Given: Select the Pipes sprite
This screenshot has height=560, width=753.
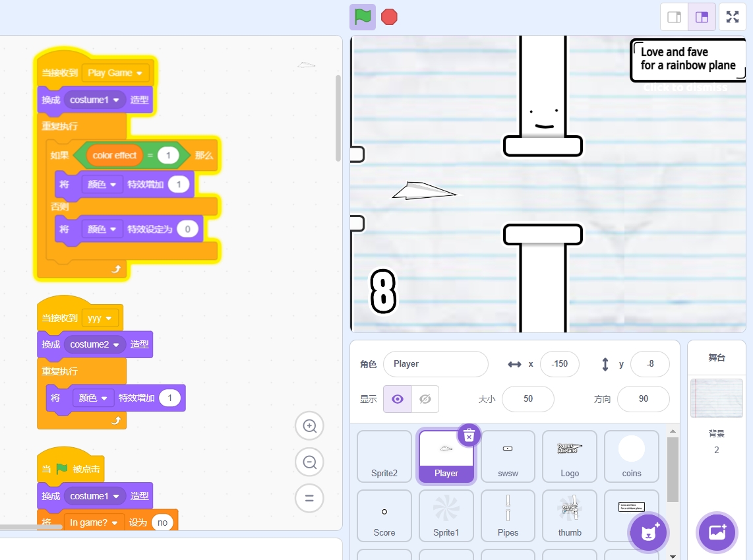Looking at the screenshot, I should coord(508,516).
